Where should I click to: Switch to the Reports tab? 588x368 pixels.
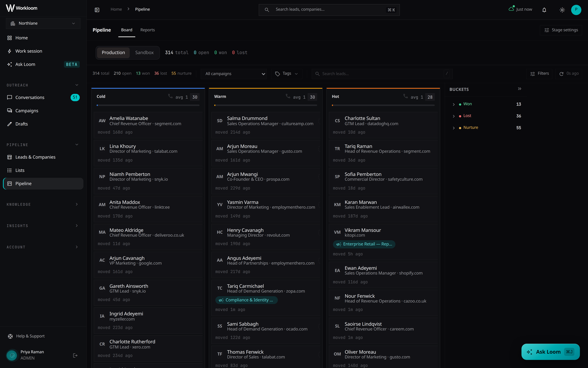(147, 30)
